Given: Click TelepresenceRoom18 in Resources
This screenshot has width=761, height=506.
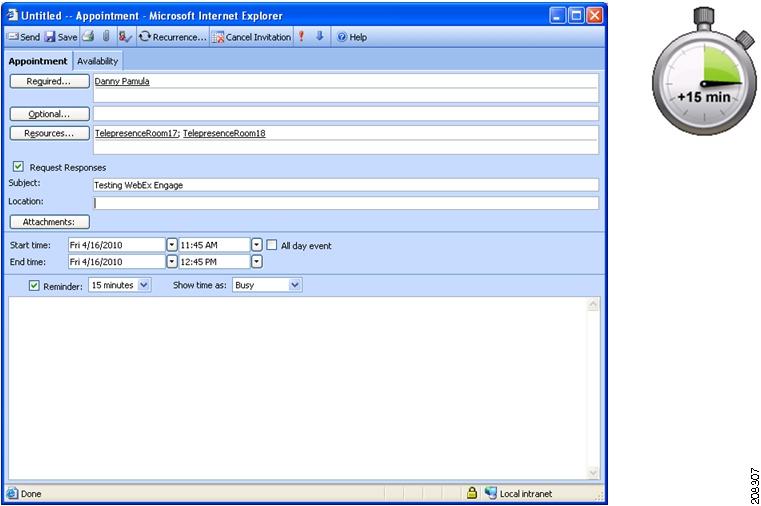Looking at the screenshot, I should pyautogui.click(x=224, y=133).
